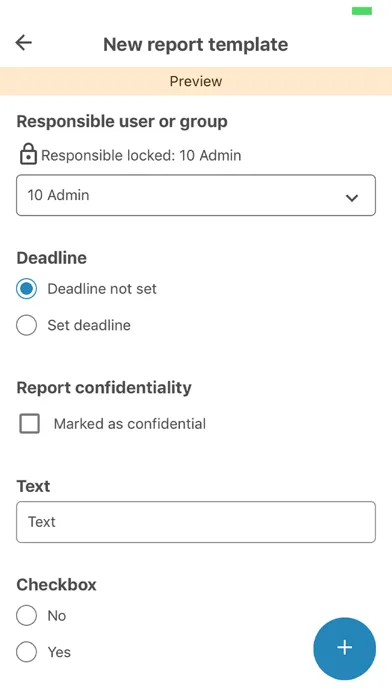Click into the Text input field

click(x=196, y=522)
